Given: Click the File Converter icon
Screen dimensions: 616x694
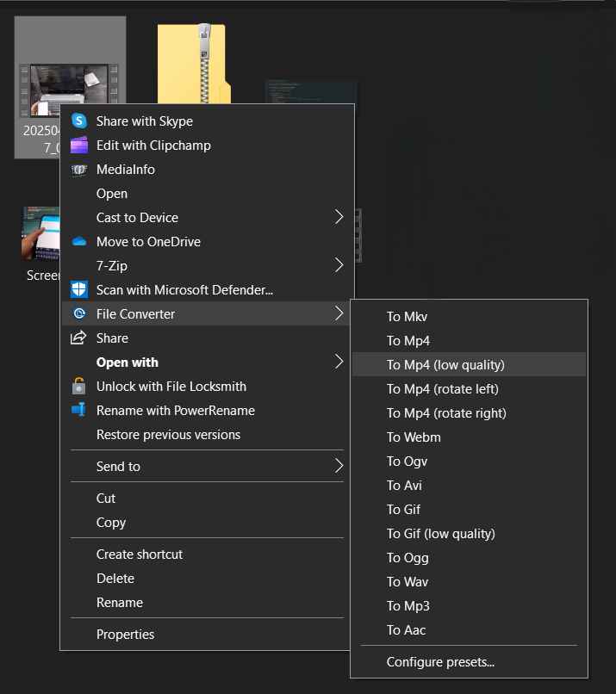Looking at the screenshot, I should click(79, 313).
